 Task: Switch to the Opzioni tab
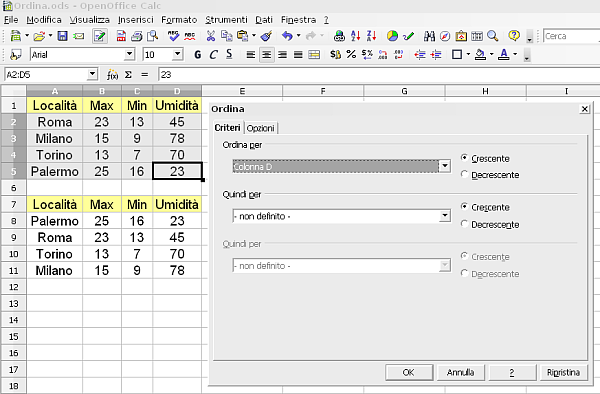click(x=260, y=128)
